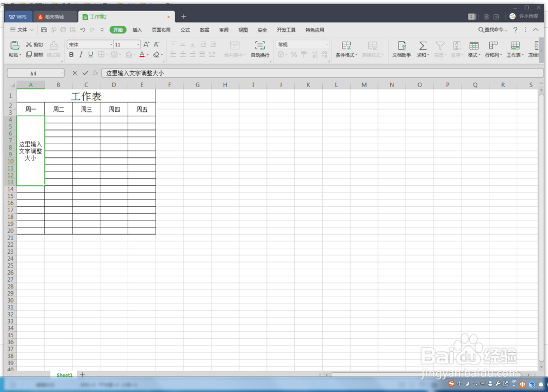Open 文档助手 document assistant
The image size is (548, 392).
[x=402, y=49]
